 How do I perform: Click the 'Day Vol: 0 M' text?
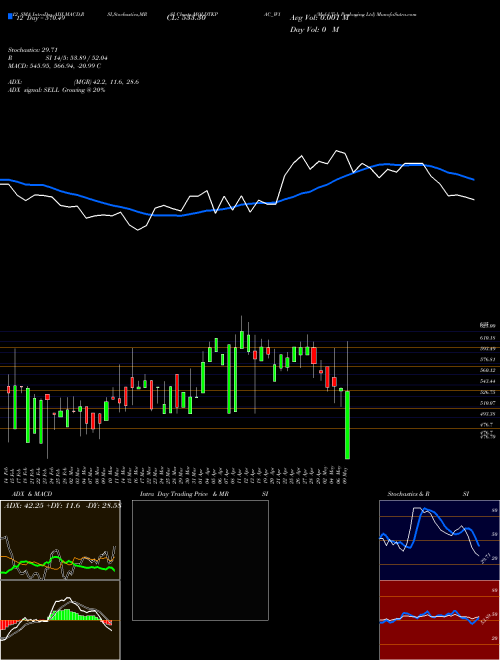[x=314, y=30]
